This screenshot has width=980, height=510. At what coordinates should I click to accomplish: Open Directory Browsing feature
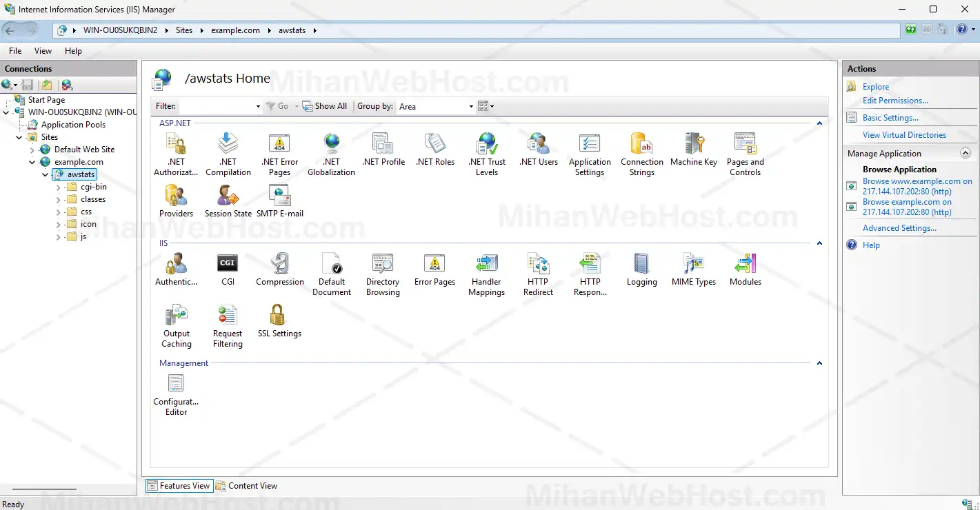coord(383,264)
